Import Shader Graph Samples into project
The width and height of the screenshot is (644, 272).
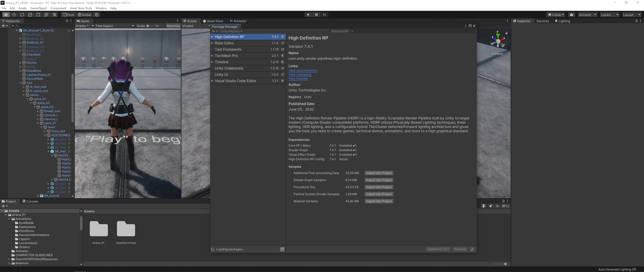coord(379,180)
